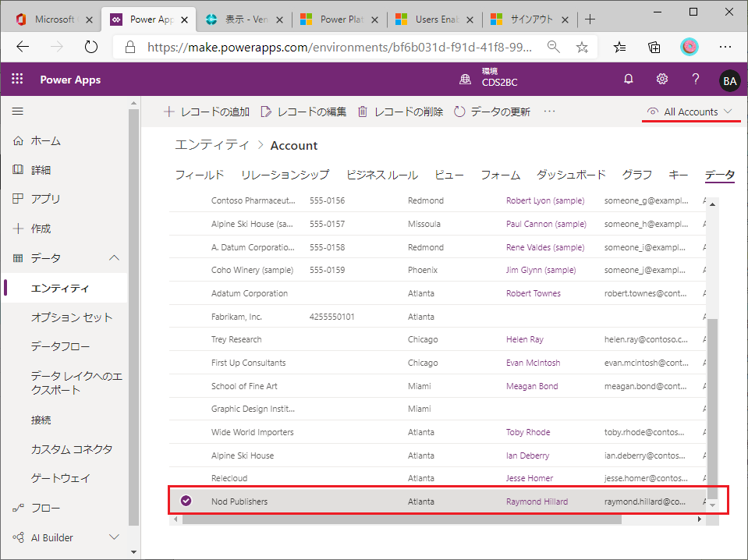The height and width of the screenshot is (560, 748).
Task: Open contact Paul Cannon (sample)
Action: [x=546, y=224]
